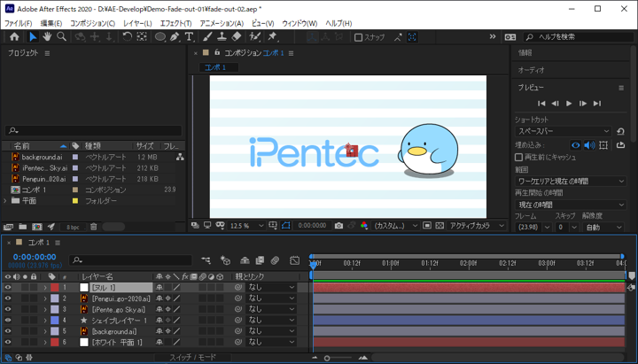This screenshot has width=638, height=364.
Task: Select background.ai in the Project panel
Action: 42,157
